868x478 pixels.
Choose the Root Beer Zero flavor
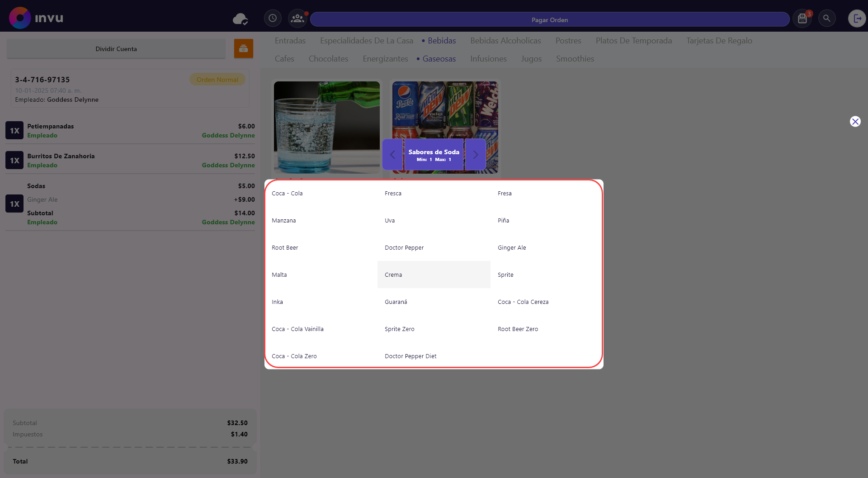coord(547,329)
